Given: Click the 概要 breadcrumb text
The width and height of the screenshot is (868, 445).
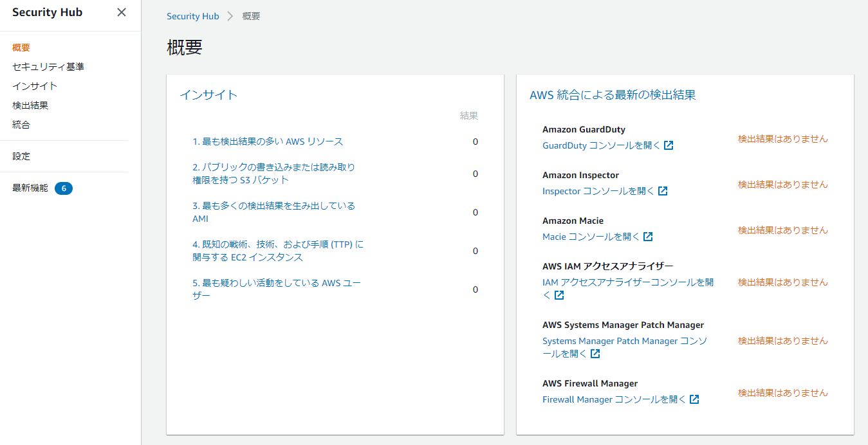Looking at the screenshot, I should (252, 16).
